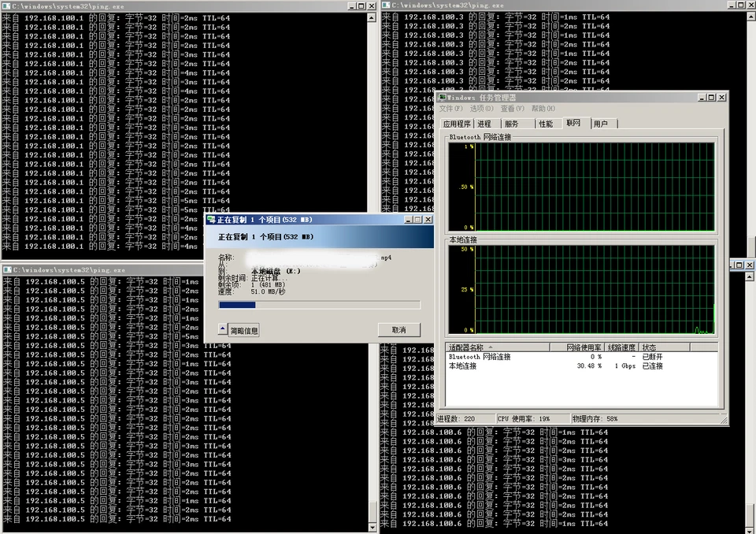Click the Task Manager icon in its title bar
Screen dimensions: 756x534
click(x=441, y=98)
